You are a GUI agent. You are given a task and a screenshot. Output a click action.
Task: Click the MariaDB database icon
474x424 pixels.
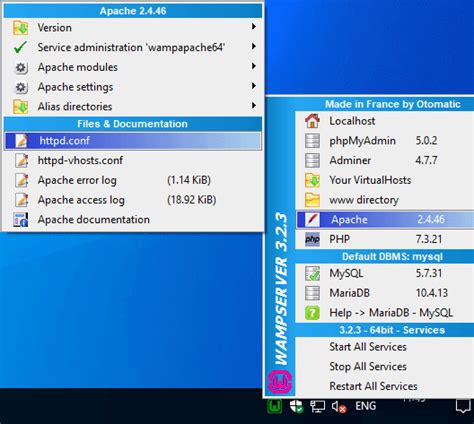coord(312,293)
